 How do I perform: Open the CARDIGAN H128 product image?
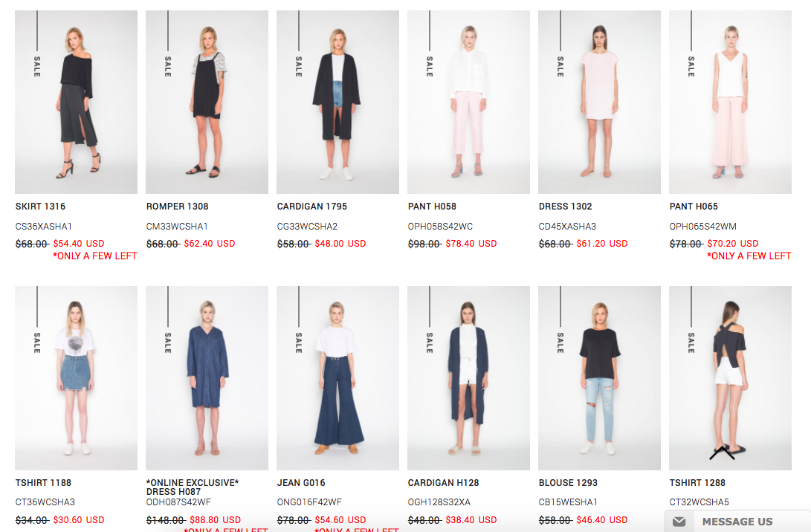pos(468,378)
